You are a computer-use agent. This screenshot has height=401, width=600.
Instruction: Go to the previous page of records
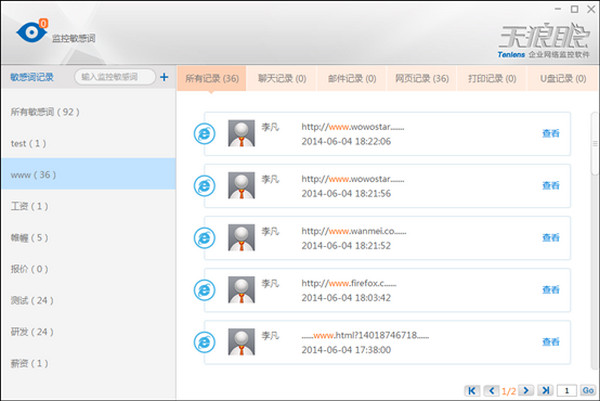click(x=491, y=389)
